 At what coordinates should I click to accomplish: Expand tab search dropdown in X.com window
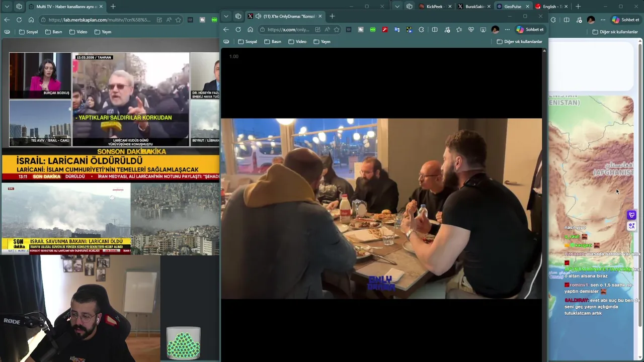(226, 16)
